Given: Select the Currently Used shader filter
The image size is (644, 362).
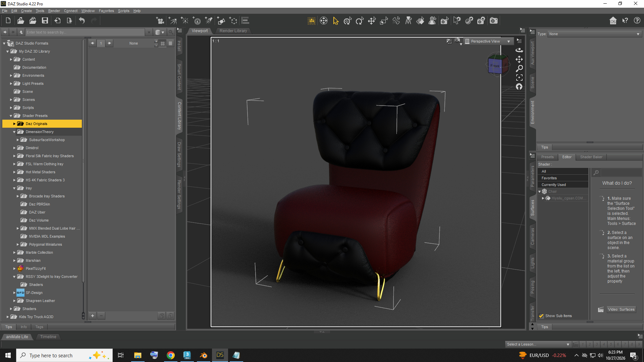Looking at the screenshot, I should point(563,185).
